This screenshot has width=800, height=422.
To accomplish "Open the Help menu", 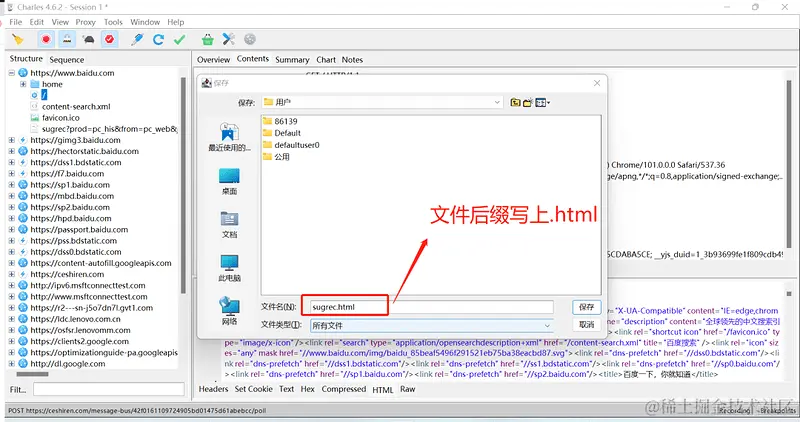I will pyautogui.click(x=176, y=22).
